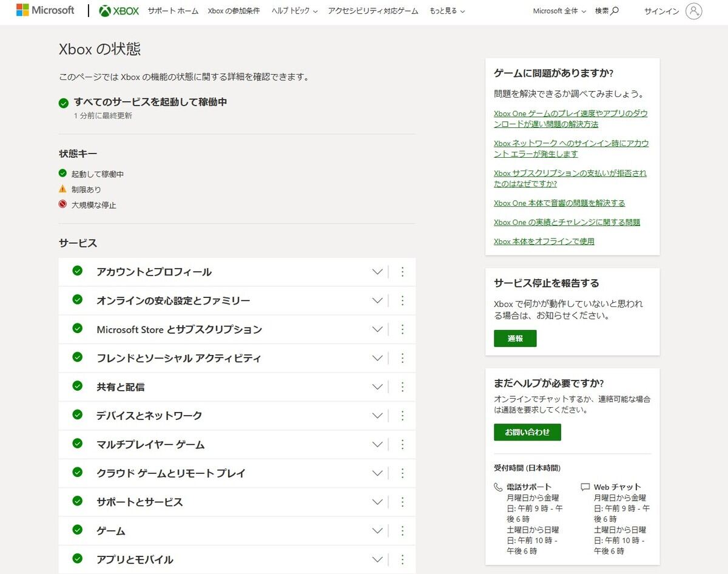This screenshot has width=728, height=574.
Task: Click the status check beside すべてのサービスを起動して稼働中
Action: 64,103
